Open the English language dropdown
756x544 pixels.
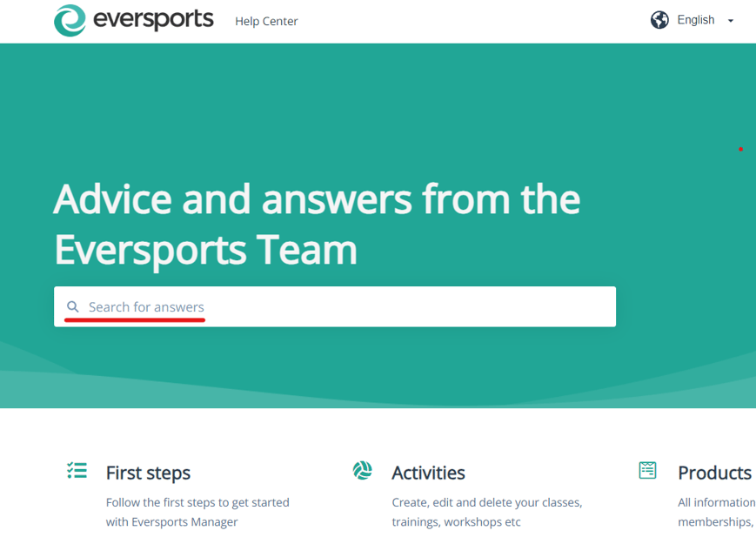point(695,19)
